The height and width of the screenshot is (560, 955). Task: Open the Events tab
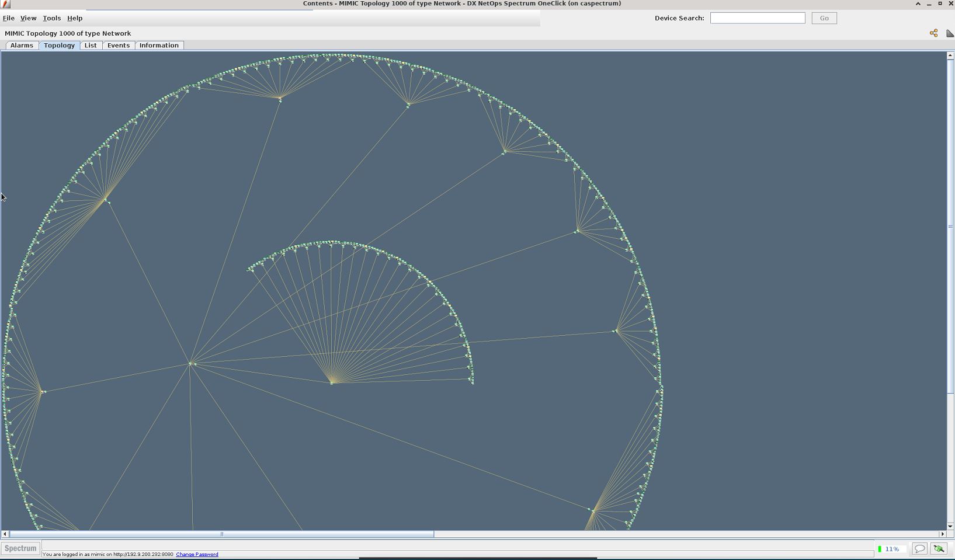click(x=119, y=45)
